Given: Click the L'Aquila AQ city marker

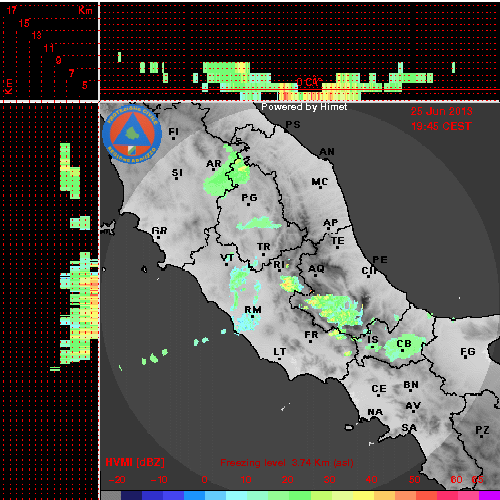Looking at the screenshot, I should click(x=315, y=275).
